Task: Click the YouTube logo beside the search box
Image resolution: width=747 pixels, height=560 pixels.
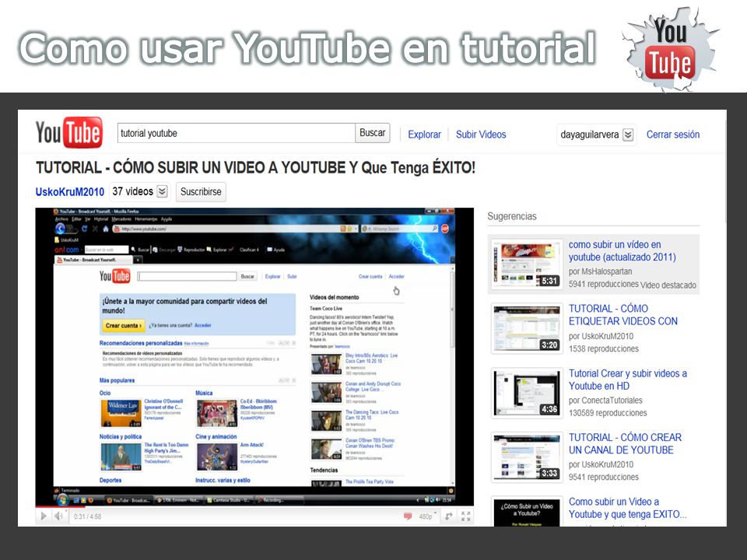Action: click(x=69, y=132)
